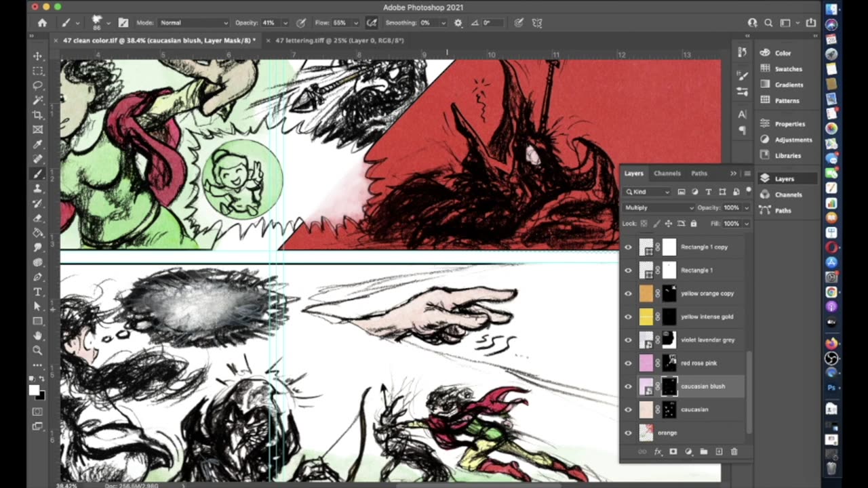Switch to the Channels tab
The height and width of the screenshot is (488, 868).
(x=667, y=174)
